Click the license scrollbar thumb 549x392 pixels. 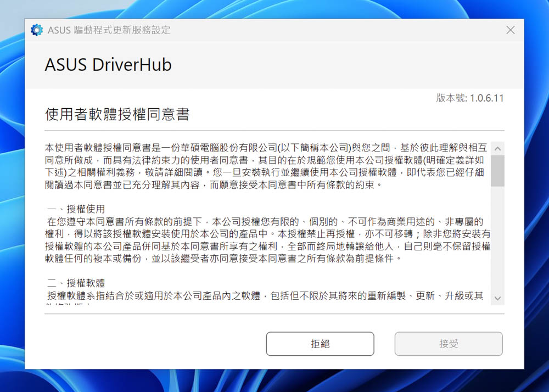pyautogui.click(x=497, y=170)
